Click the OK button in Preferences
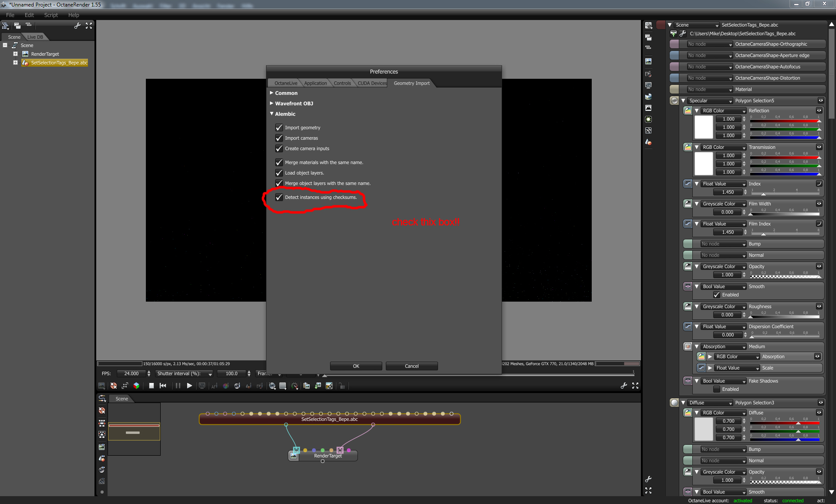Screen dimensions: 836x504 pos(356,366)
